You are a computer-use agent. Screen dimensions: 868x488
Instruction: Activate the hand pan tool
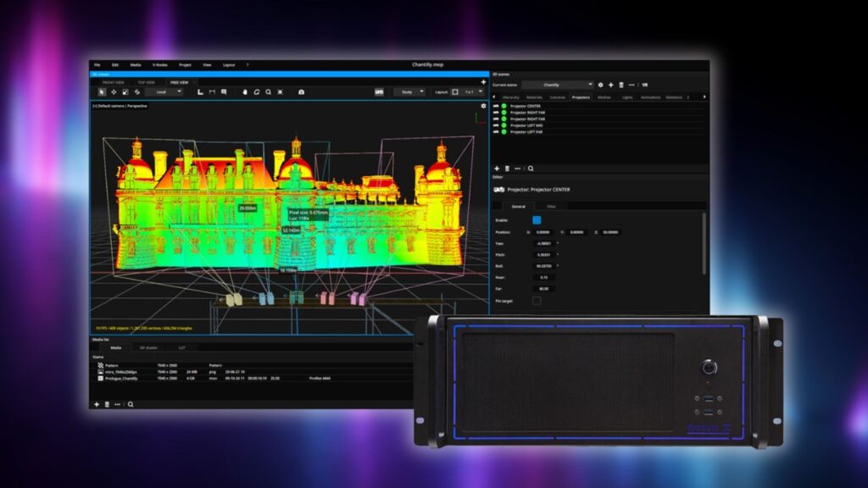245,91
